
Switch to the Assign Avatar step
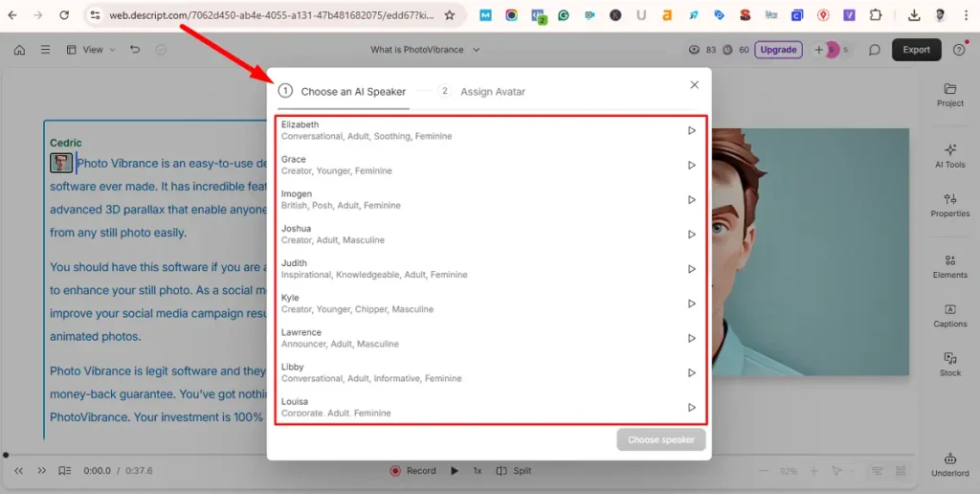tap(482, 92)
